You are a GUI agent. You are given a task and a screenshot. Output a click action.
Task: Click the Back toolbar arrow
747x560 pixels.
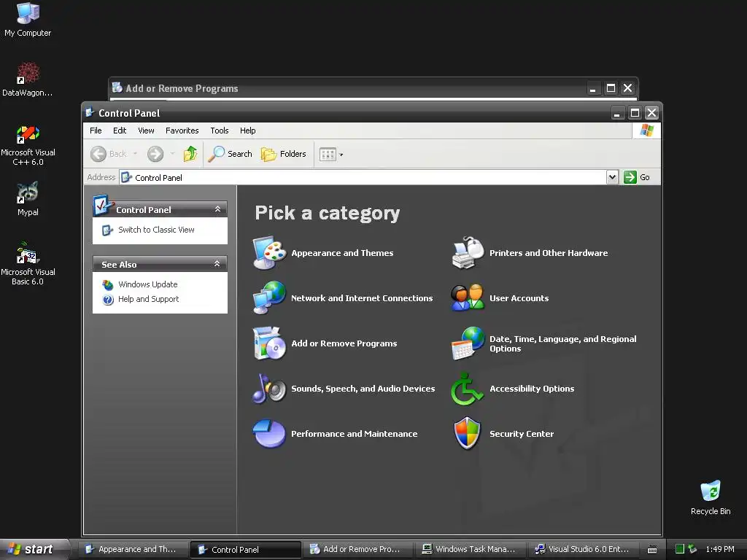(98, 154)
